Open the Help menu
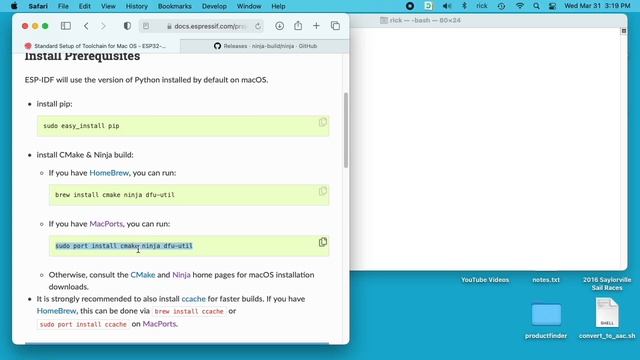 tap(278, 6)
